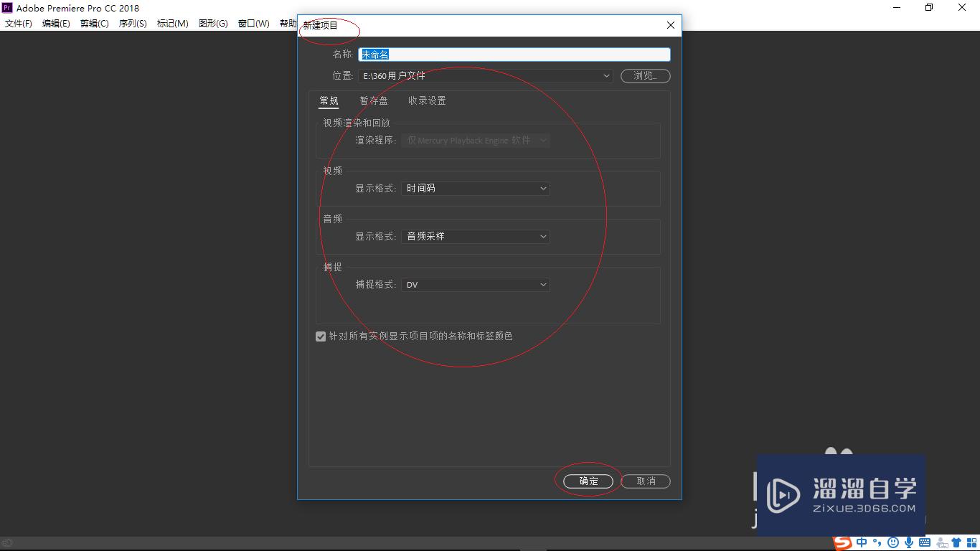Open the Sogou toolbox grid icon
This screenshot has width=980, height=551.
pyautogui.click(x=971, y=543)
